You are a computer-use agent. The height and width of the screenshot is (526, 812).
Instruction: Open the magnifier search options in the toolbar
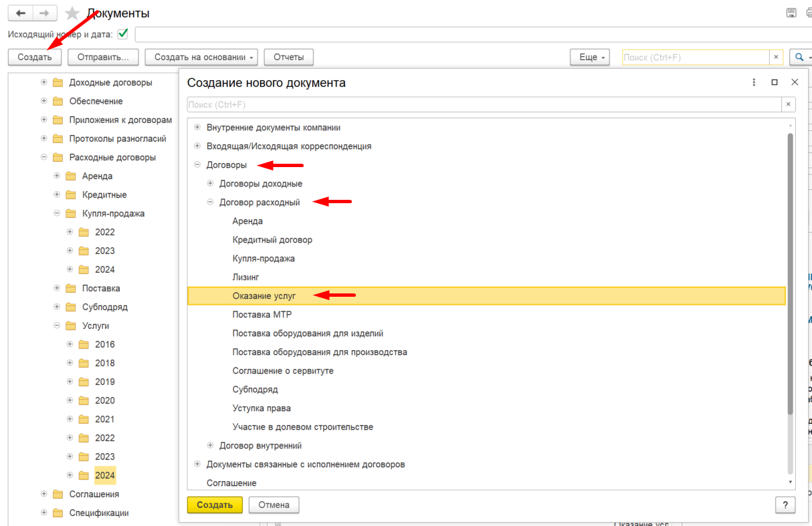click(x=800, y=57)
